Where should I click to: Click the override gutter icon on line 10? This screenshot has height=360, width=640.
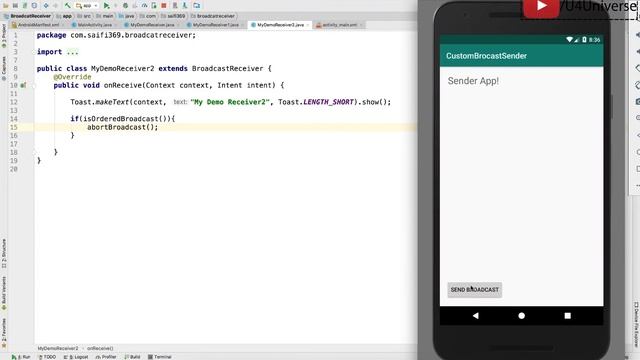pos(23,85)
